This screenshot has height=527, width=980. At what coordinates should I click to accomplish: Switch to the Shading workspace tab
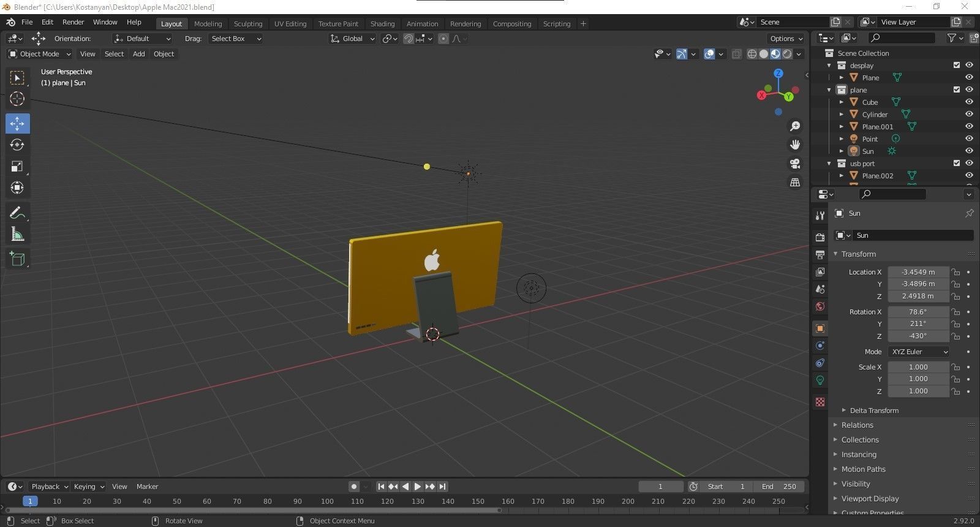[382, 24]
